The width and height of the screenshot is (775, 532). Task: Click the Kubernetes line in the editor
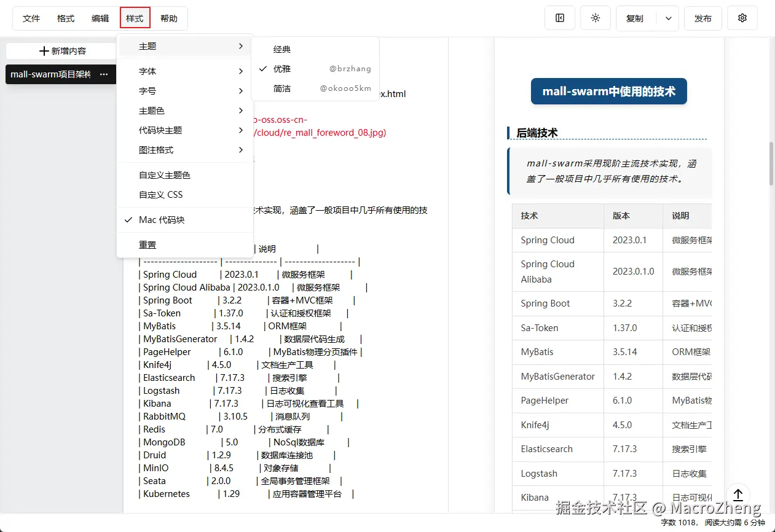coord(246,494)
